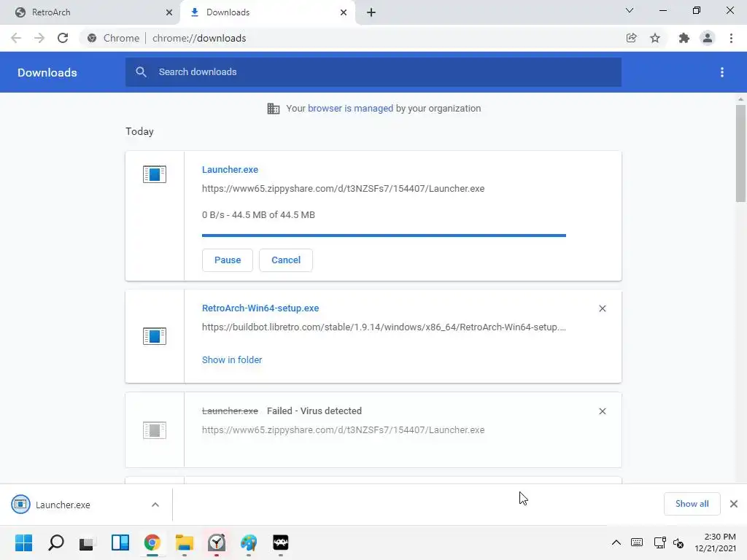Screen dimensions: 747x560
Task: Click the Chrome icon on the taskbar
Action: pos(152,542)
